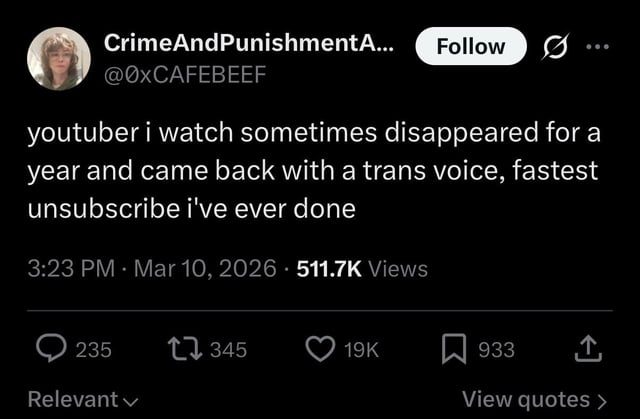
Task: Bookmark this tweet using the bookmark icon
Action: click(x=456, y=349)
